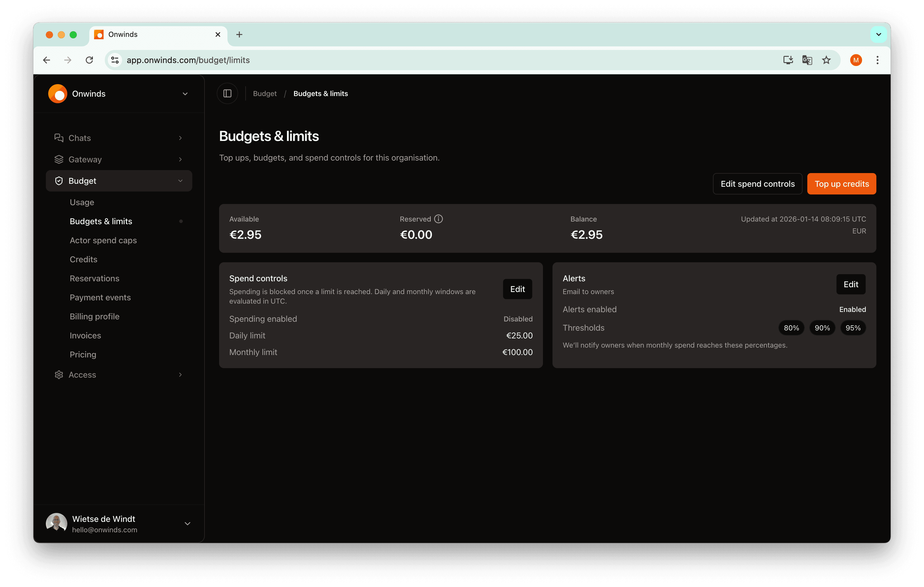Click the browser address bar URL
This screenshot has height=587, width=924.
[188, 60]
